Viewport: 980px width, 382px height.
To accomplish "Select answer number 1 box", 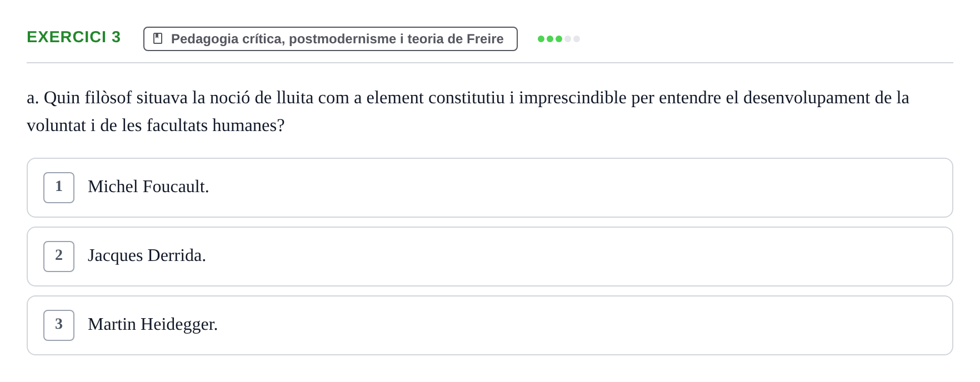I will click(59, 188).
